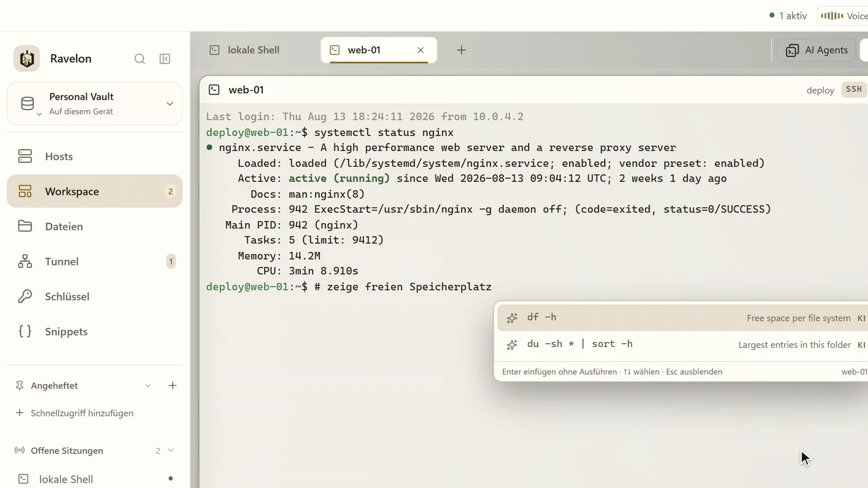The height and width of the screenshot is (488, 868).
Task: Open the sidebar search icon
Action: 140,58
